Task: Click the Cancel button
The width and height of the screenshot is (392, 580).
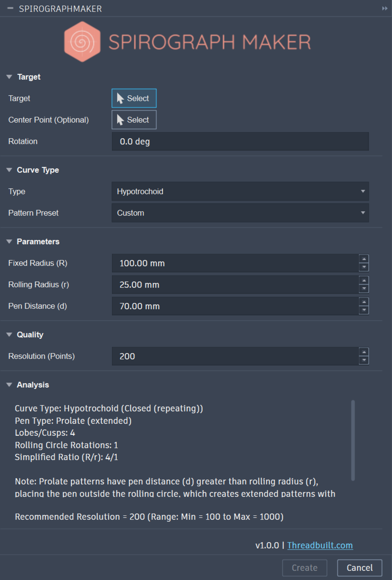Action: [360, 568]
